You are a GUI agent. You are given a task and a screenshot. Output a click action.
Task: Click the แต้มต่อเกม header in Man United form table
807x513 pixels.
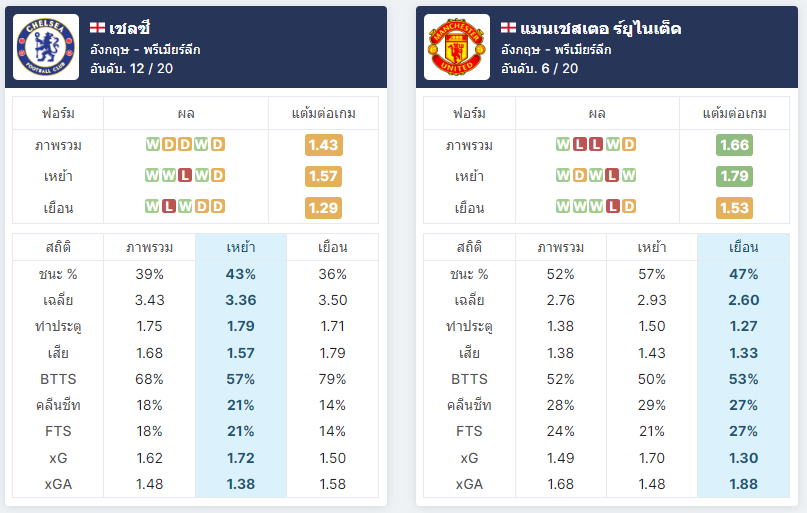(x=734, y=113)
